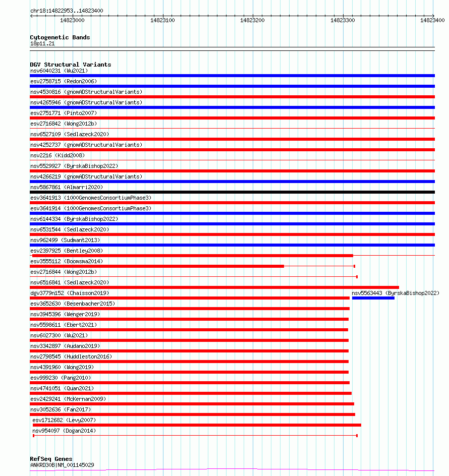Select the 18p11.21 band label
449x476 pixels.
[x=42, y=44]
